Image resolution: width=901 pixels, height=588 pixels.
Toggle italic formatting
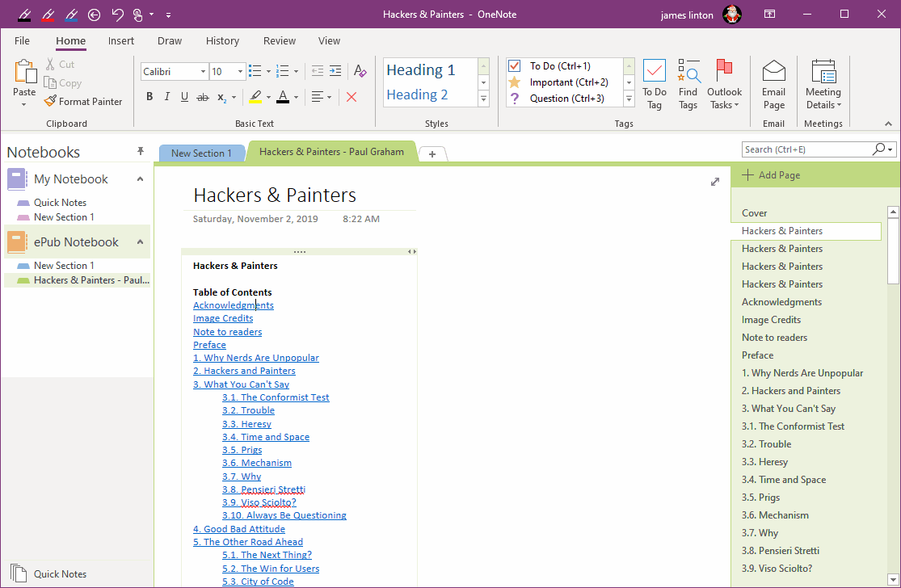pos(166,95)
